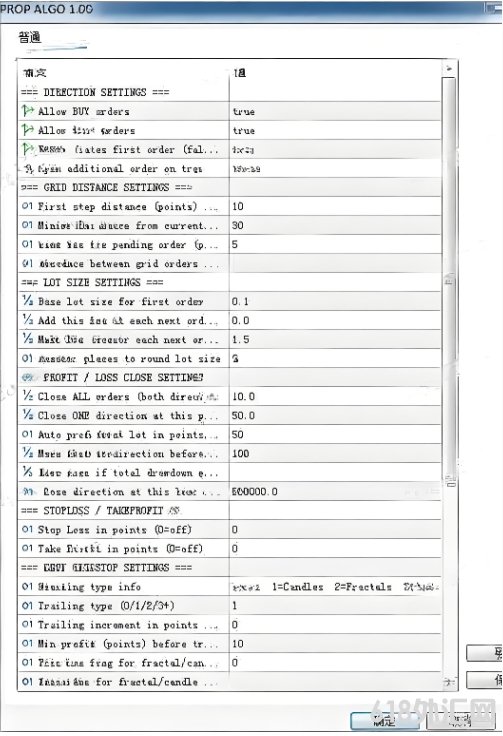Click the flag icon in the 'first order (fal...' row
This screenshot has height=736, width=503.
[x=28, y=149]
